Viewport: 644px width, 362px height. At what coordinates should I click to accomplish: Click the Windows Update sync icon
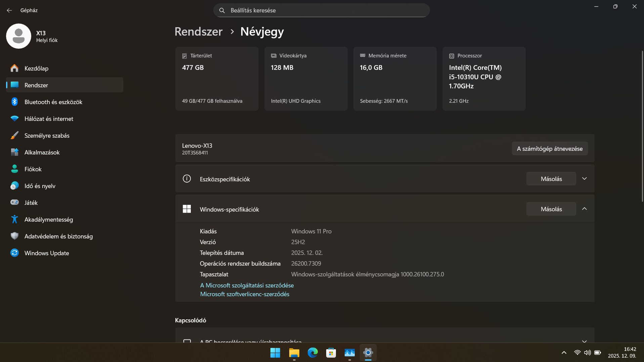pyautogui.click(x=14, y=253)
